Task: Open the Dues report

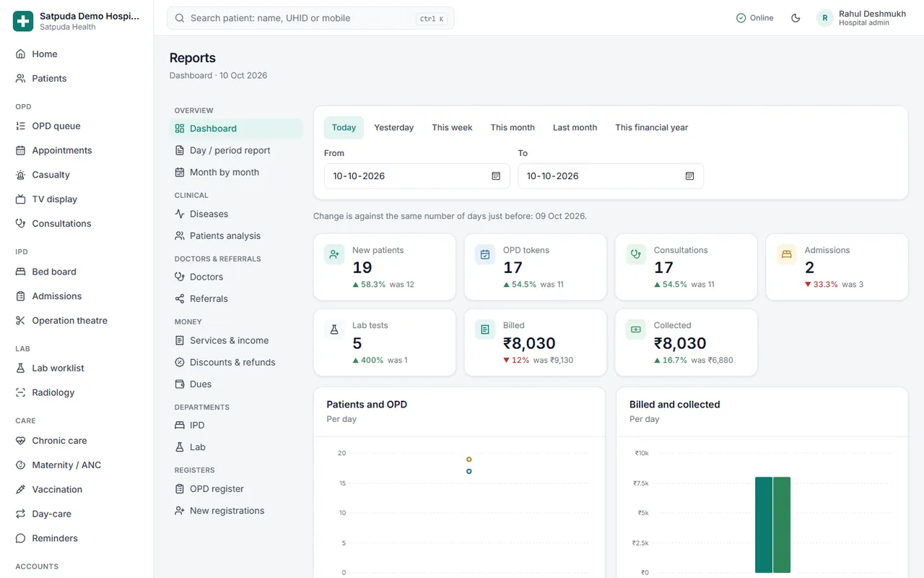Action: click(236, 384)
